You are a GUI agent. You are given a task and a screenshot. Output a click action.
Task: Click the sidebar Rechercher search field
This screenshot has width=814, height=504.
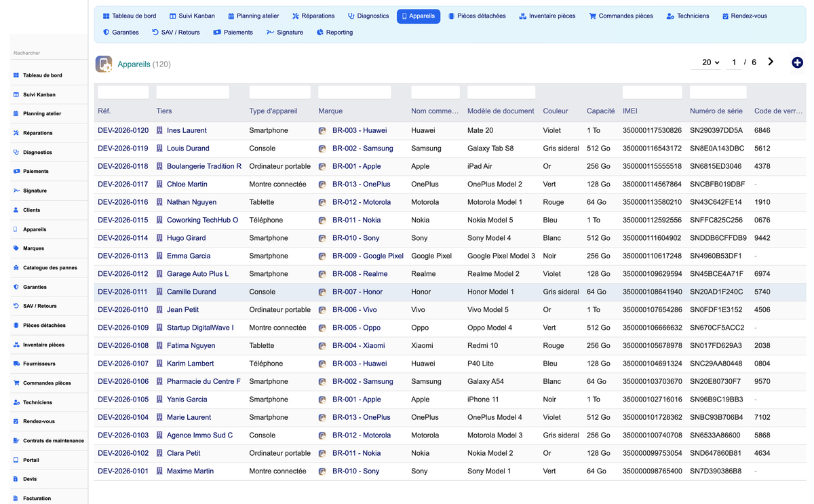pyautogui.click(x=47, y=53)
